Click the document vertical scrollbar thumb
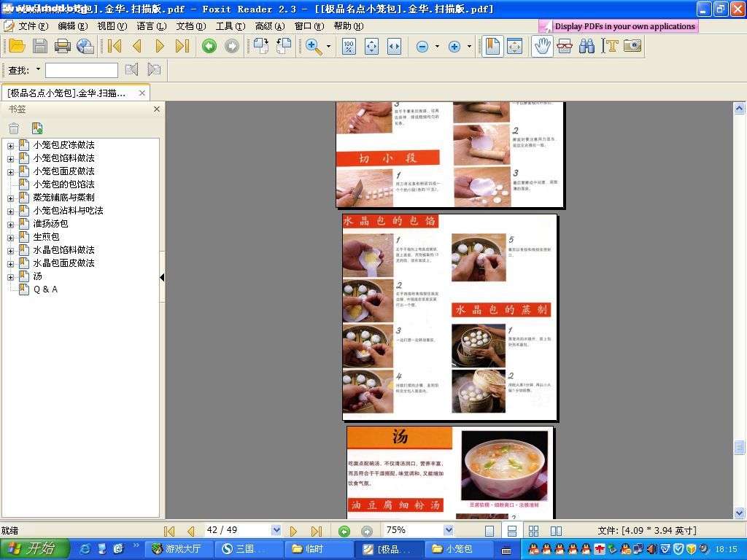The width and height of the screenshot is (747, 560). pyautogui.click(x=739, y=448)
